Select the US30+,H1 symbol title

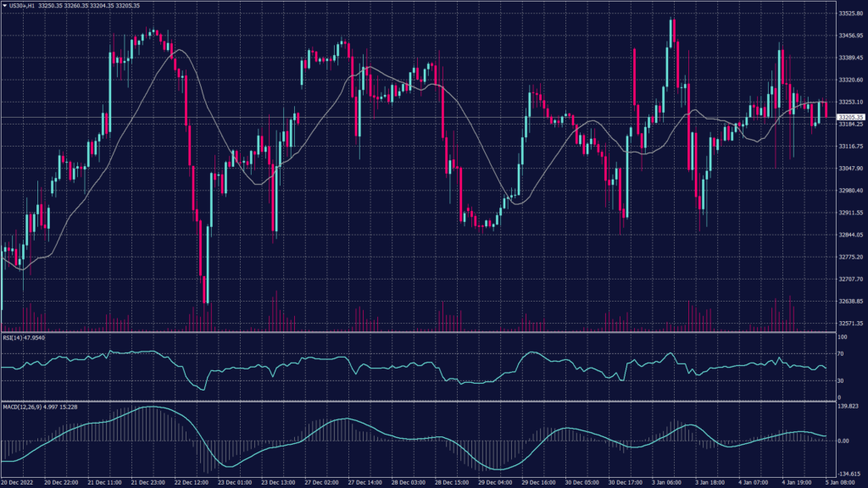click(21, 5)
